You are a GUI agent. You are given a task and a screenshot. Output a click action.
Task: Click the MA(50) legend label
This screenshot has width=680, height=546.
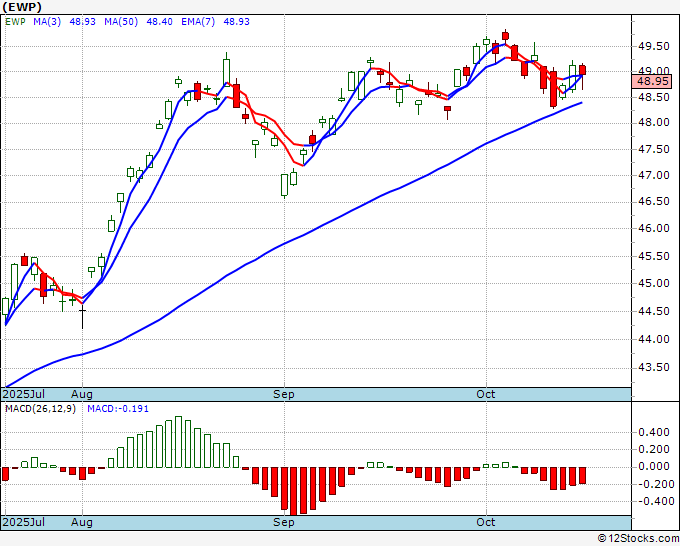[x=121, y=22]
